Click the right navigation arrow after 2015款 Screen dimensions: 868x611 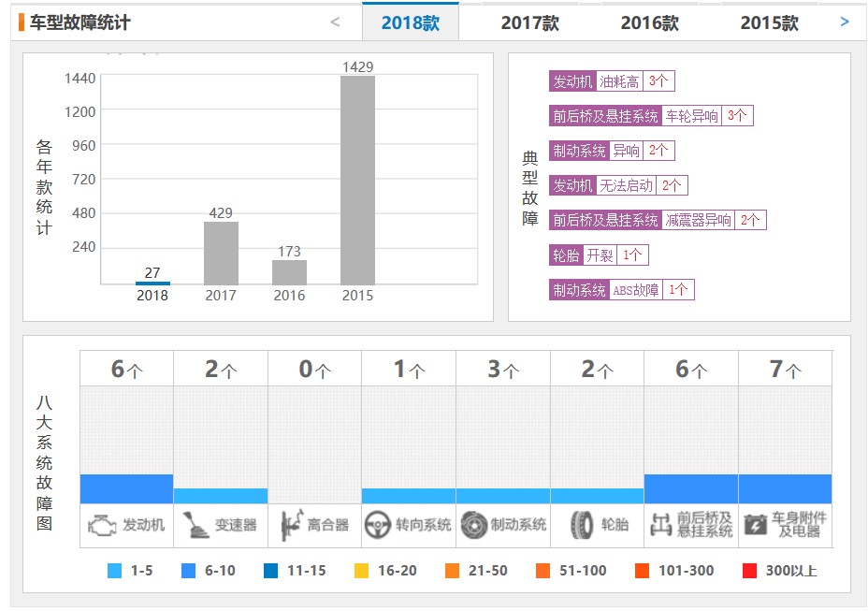pyautogui.click(x=846, y=21)
